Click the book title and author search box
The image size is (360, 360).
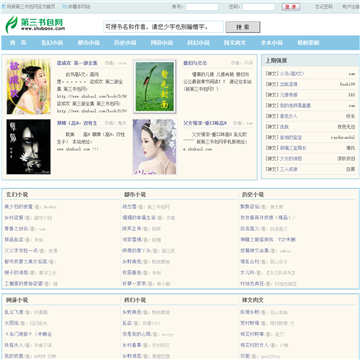[x=163, y=27]
